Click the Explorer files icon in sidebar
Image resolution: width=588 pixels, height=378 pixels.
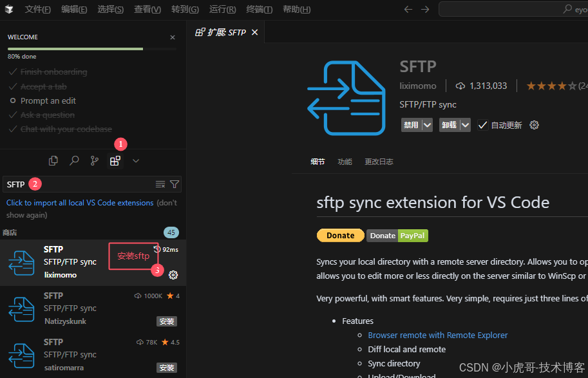(53, 160)
